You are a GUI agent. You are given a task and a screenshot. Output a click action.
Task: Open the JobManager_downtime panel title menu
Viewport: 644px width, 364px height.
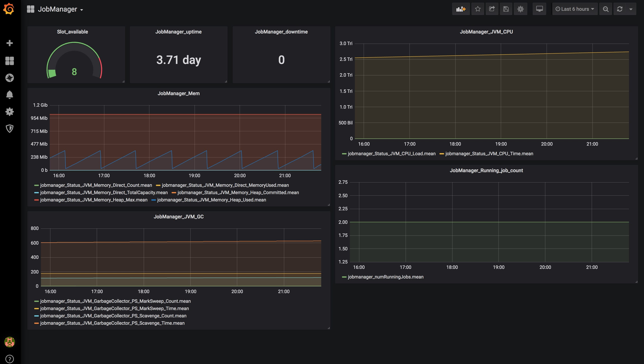click(281, 32)
